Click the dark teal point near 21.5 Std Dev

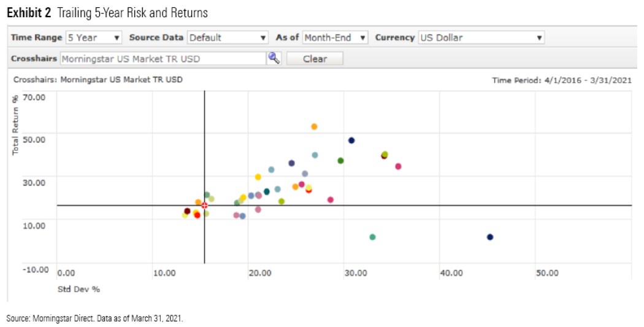pos(267,191)
